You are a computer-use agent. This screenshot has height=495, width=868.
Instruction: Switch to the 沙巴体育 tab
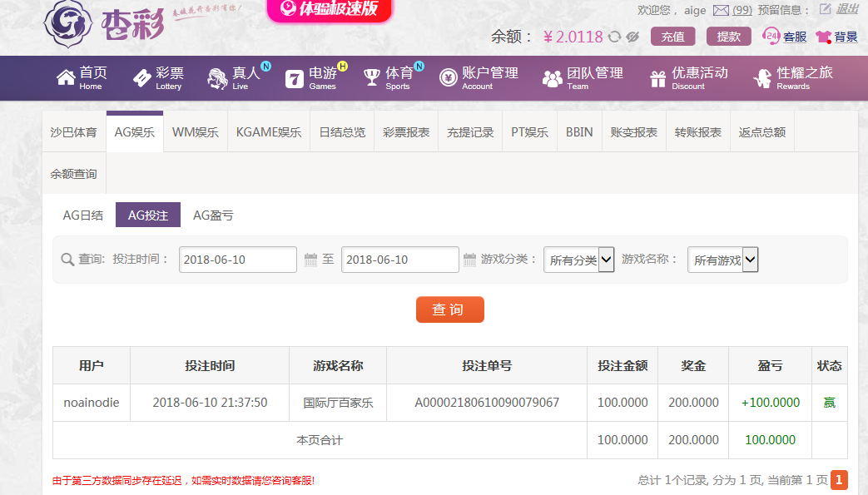pos(73,131)
